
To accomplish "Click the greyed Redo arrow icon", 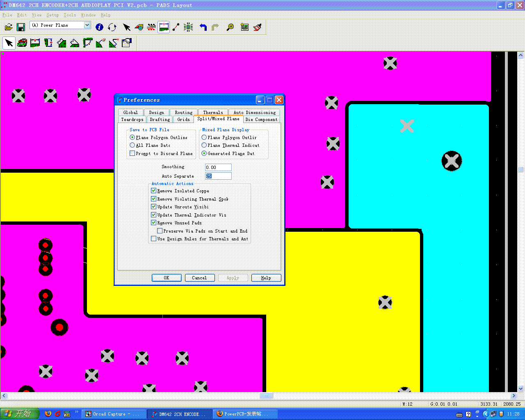I will (x=215, y=27).
